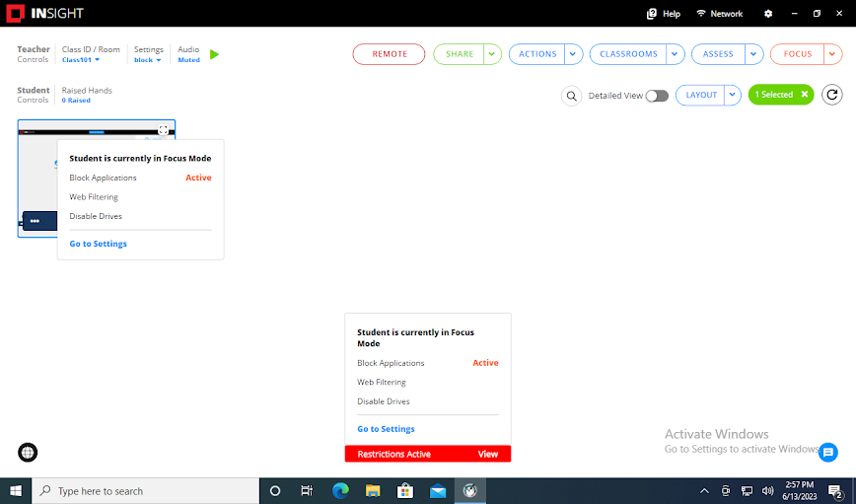Click the Focus button
Viewport: 856px width, 504px height.
[798, 54]
